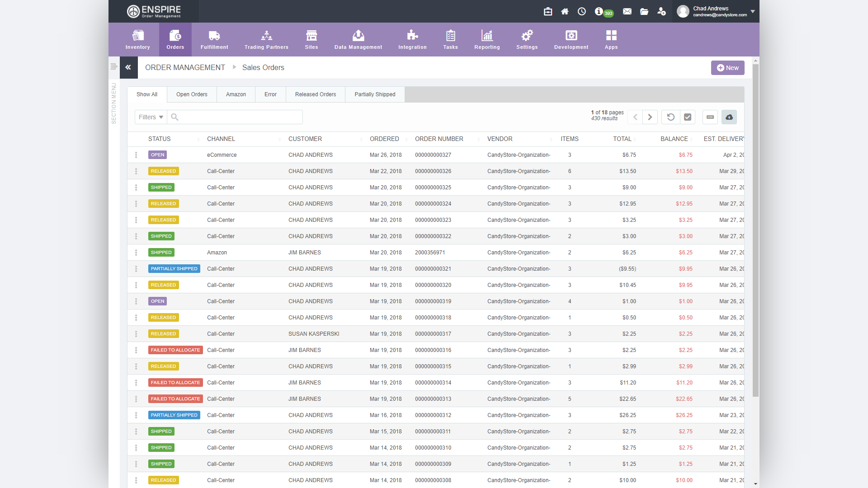The height and width of the screenshot is (488, 868).
Task: Switch to the Released Orders tab
Action: [x=316, y=94]
